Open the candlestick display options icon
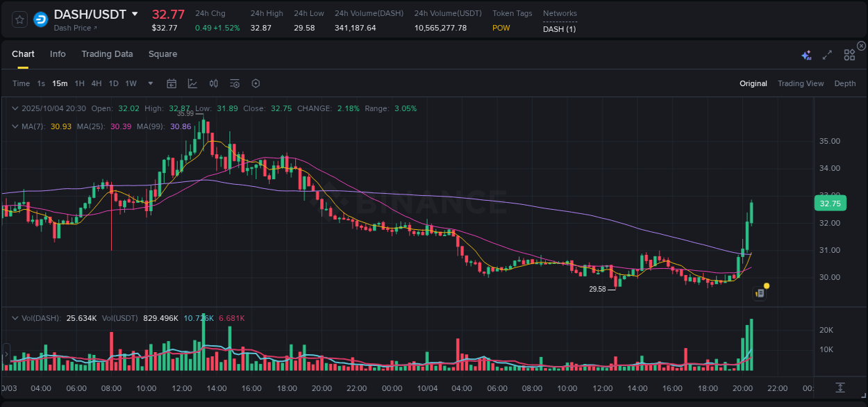 point(213,83)
